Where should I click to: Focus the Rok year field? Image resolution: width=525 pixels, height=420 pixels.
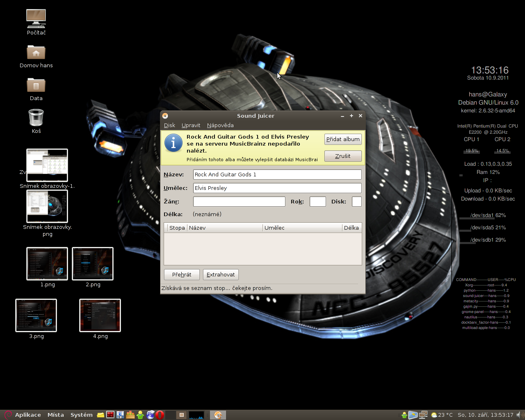[318, 202]
